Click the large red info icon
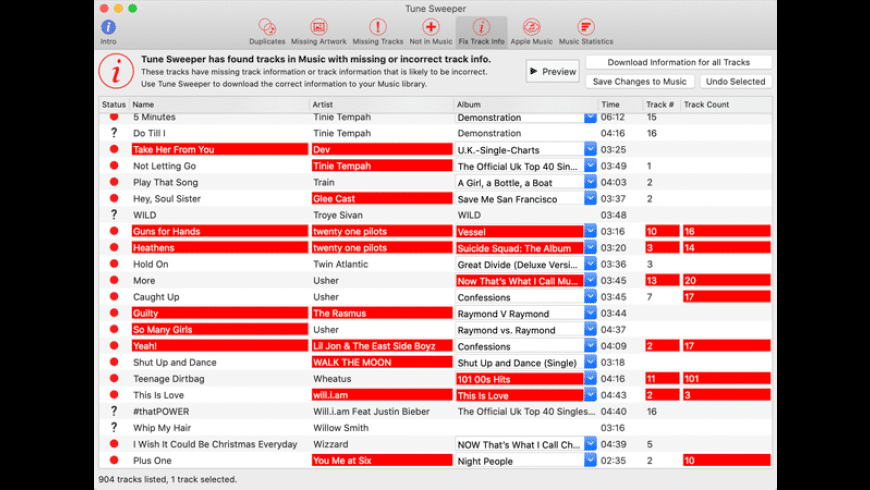870x490 pixels. point(116,71)
